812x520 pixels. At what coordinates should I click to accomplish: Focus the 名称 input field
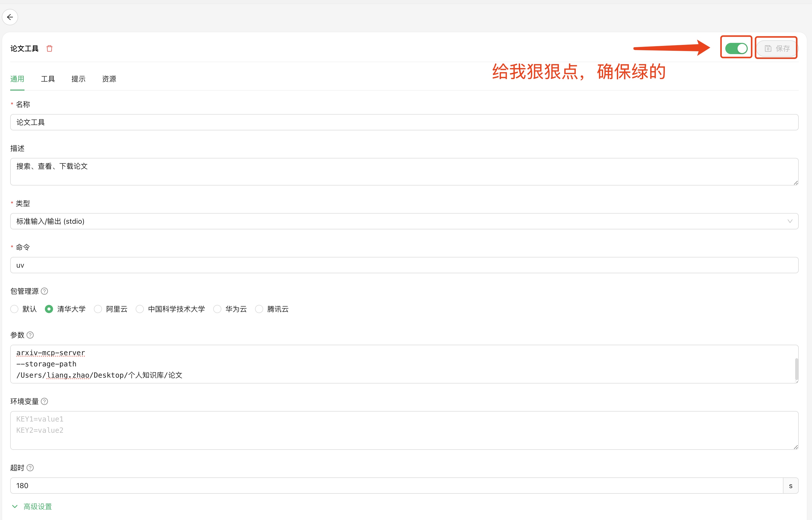[x=404, y=122]
